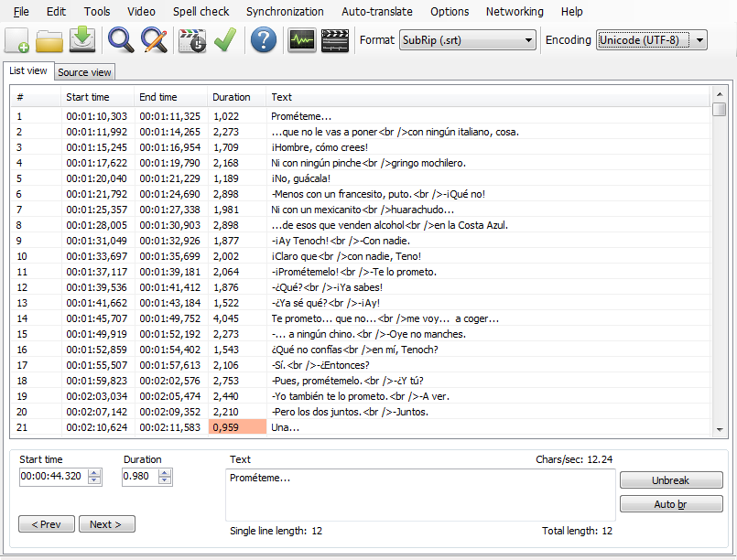Toggle the video player clapperboard icon

point(335,40)
